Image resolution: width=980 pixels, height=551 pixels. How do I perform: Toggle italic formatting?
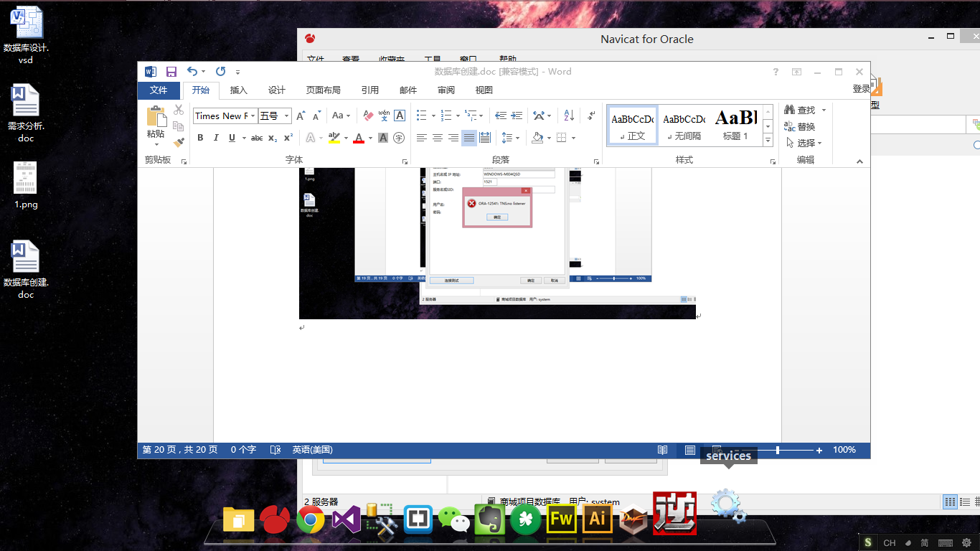(216, 138)
